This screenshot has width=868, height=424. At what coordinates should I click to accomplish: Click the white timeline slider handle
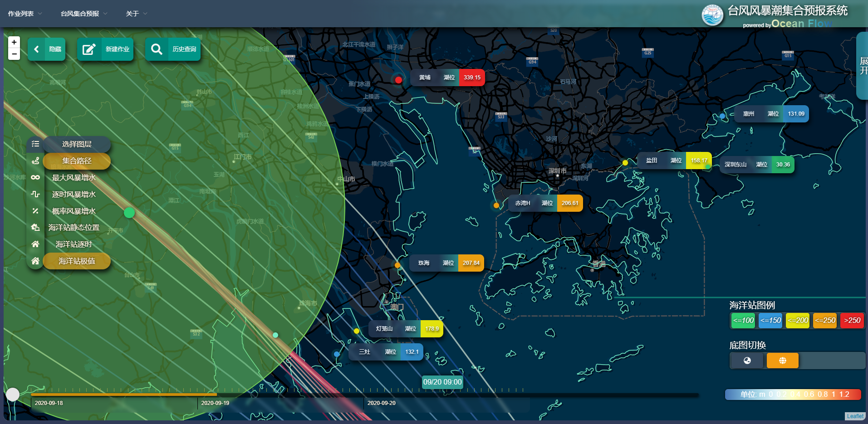[x=13, y=395]
